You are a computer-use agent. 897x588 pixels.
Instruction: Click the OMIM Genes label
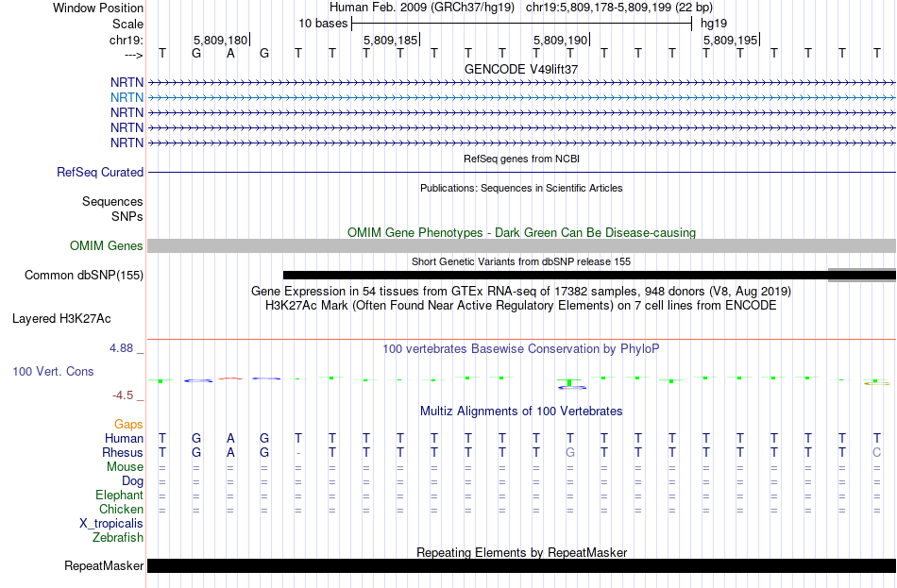(x=107, y=246)
